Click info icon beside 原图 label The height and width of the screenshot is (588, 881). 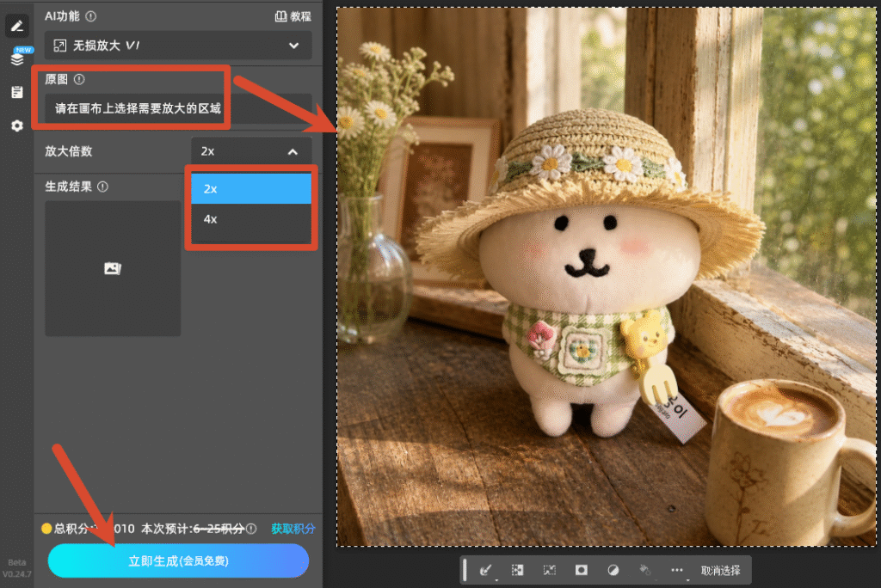(79, 79)
